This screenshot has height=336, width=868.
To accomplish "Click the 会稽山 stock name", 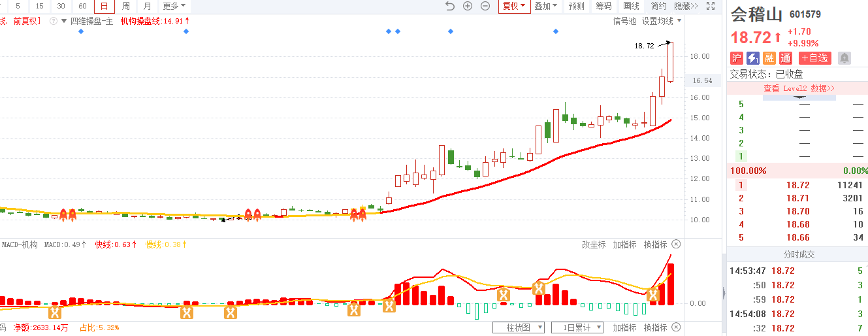I will (x=757, y=14).
